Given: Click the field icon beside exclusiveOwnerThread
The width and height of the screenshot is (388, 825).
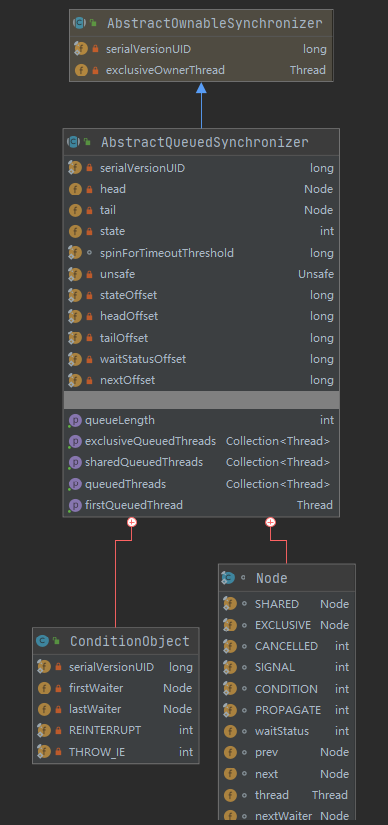Looking at the screenshot, I should tap(81, 70).
